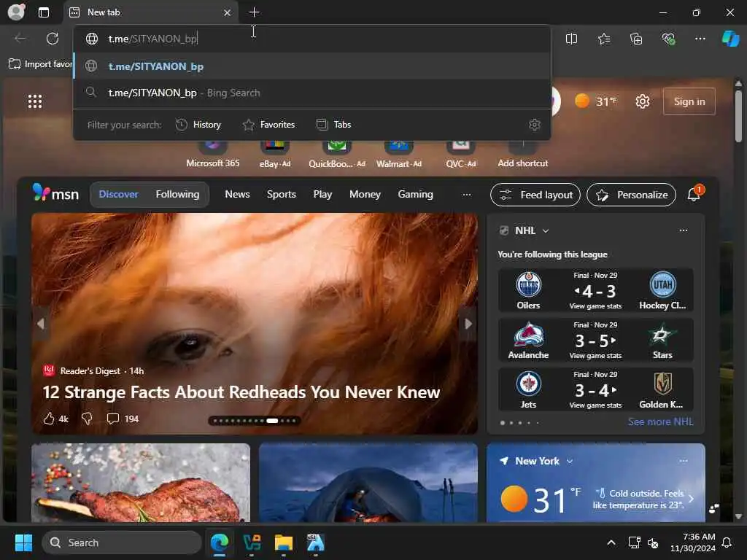Viewport: 747px width, 560px height.
Task: Open page settings gear icon
Action: point(643,101)
